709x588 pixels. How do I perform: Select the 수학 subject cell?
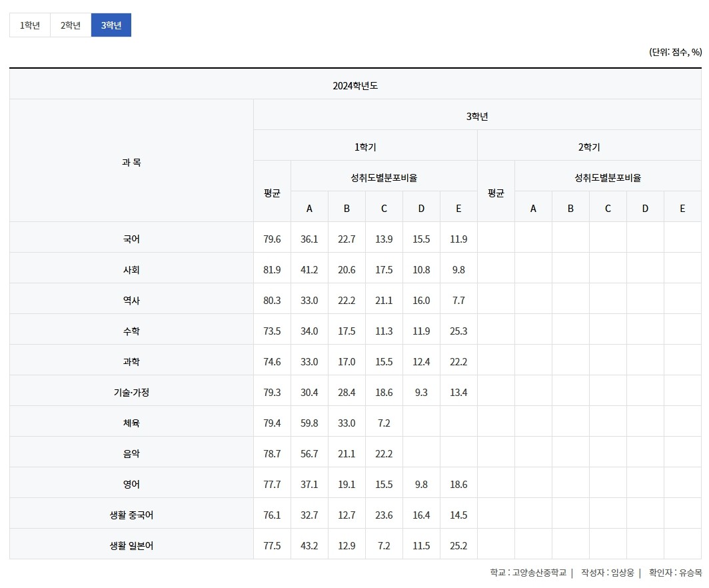click(x=131, y=331)
